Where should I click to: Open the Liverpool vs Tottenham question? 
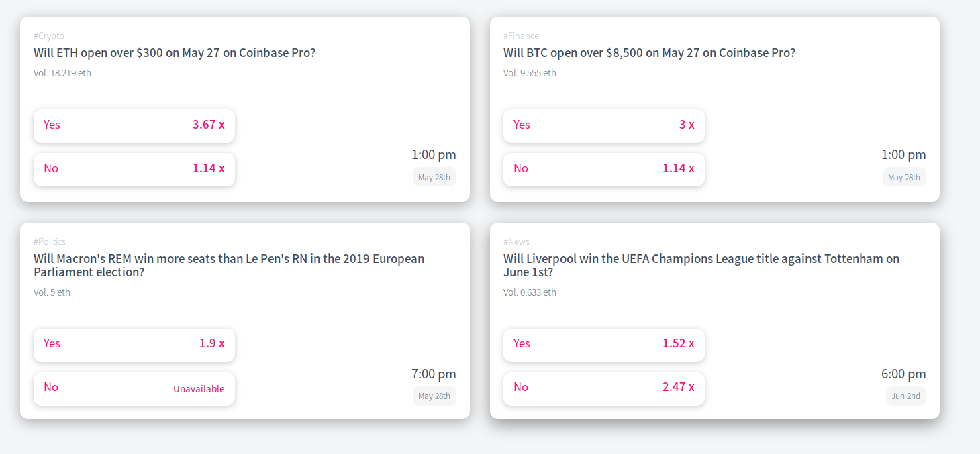[x=701, y=266]
